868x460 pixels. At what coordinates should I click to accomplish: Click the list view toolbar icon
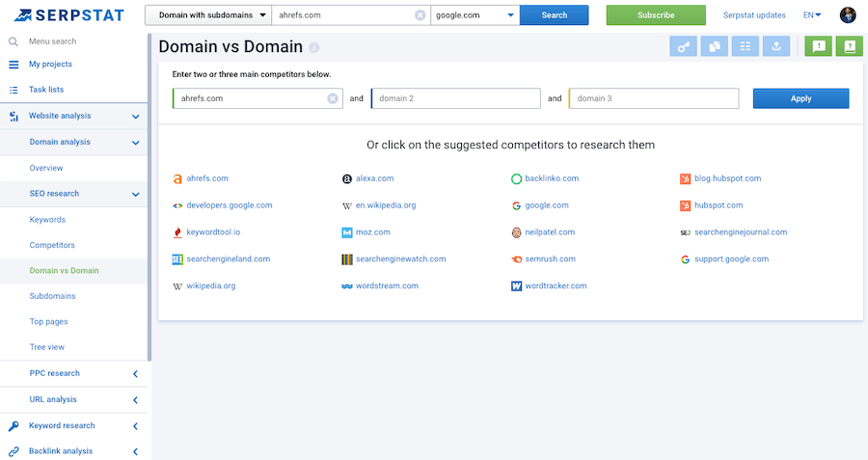(746, 46)
